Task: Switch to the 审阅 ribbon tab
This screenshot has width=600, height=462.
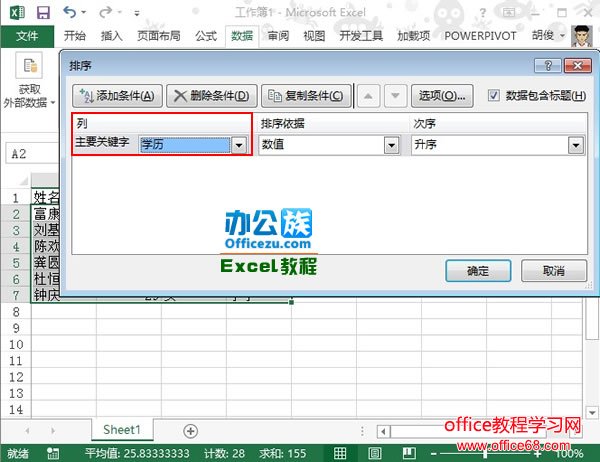Action: coord(278,36)
